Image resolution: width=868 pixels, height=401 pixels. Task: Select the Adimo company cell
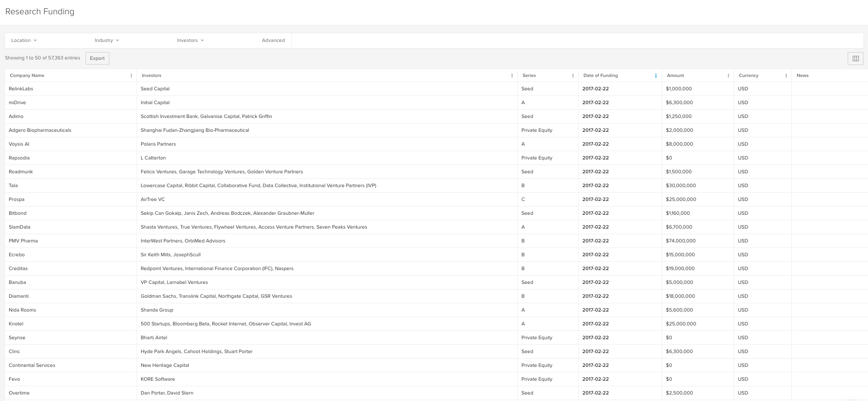coord(71,116)
